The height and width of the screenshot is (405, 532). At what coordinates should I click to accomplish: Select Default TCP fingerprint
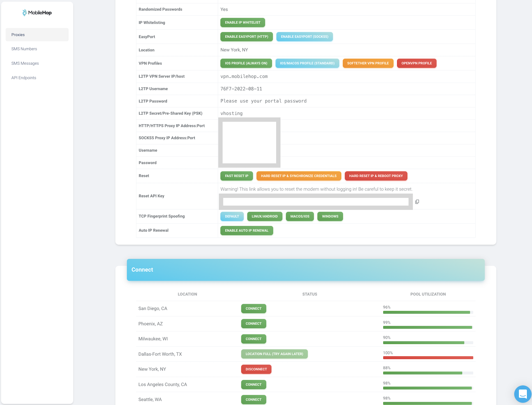click(232, 216)
